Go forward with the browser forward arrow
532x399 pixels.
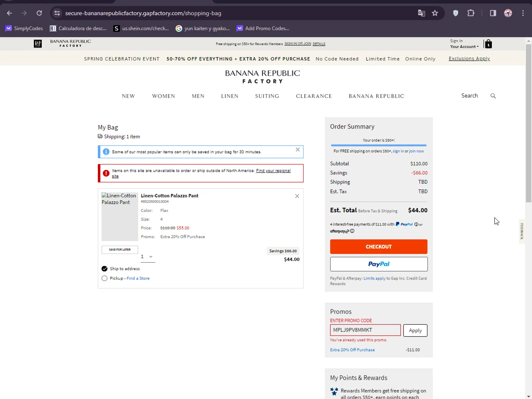(24, 13)
